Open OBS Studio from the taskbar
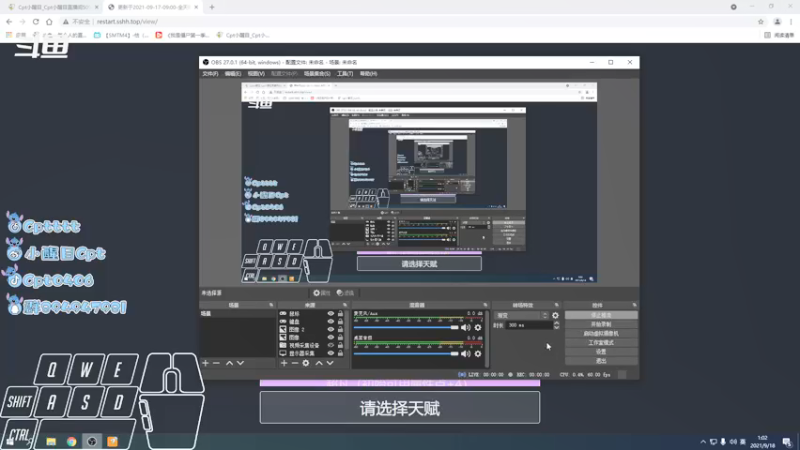 [92, 441]
